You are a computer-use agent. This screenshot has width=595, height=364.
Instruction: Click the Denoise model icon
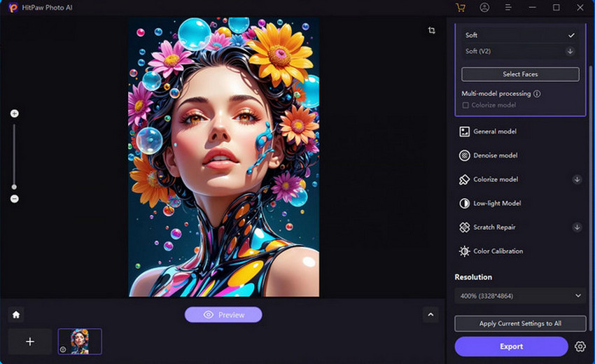(465, 155)
